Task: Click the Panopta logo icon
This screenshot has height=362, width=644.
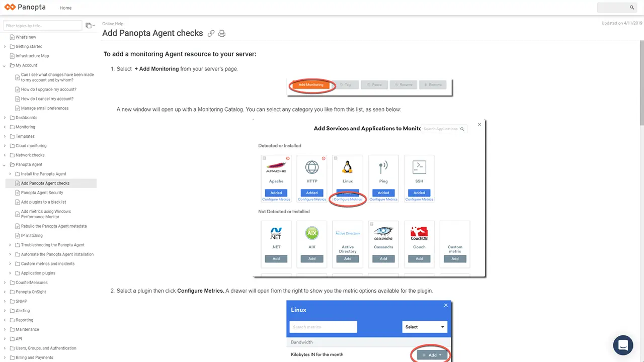Action: pos(10,8)
